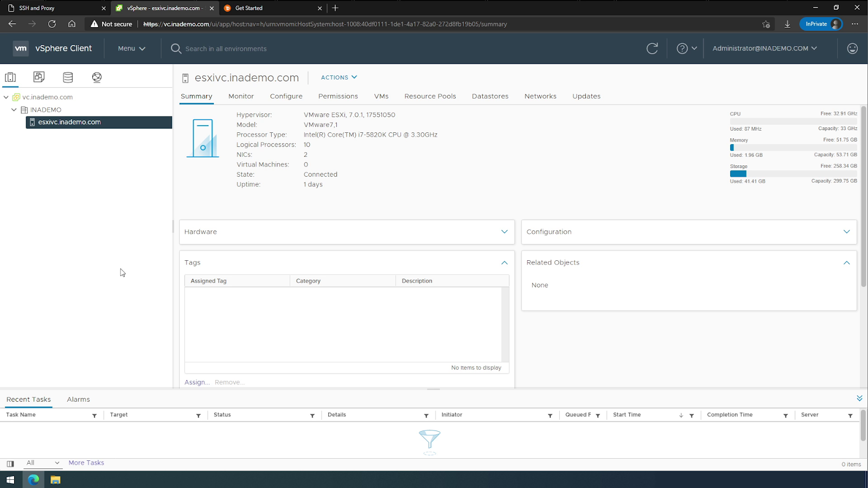The width and height of the screenshot is (868, 488).
Task: Open the Storage inventory view
Action: pos(68,77)
